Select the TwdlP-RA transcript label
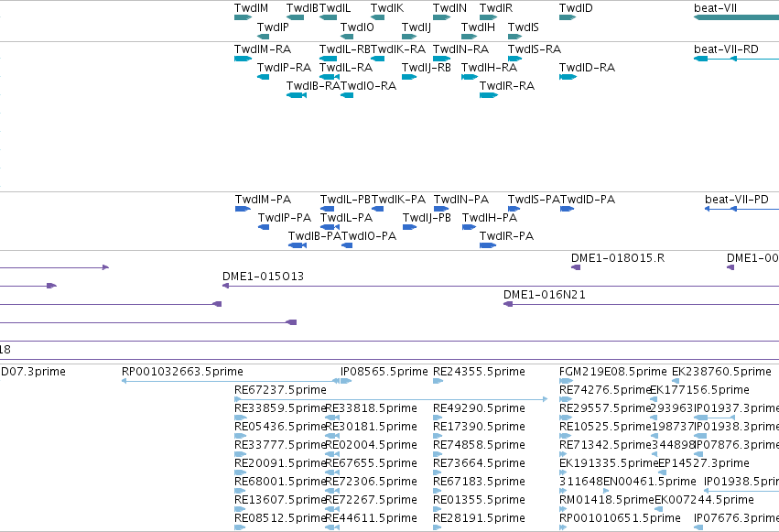 point(284,68)
